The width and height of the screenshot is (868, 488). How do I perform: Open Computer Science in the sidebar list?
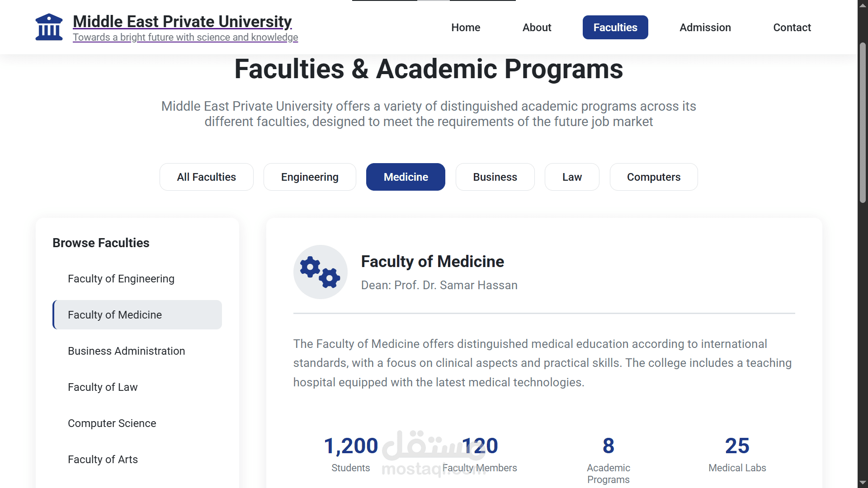coord(112,423)
